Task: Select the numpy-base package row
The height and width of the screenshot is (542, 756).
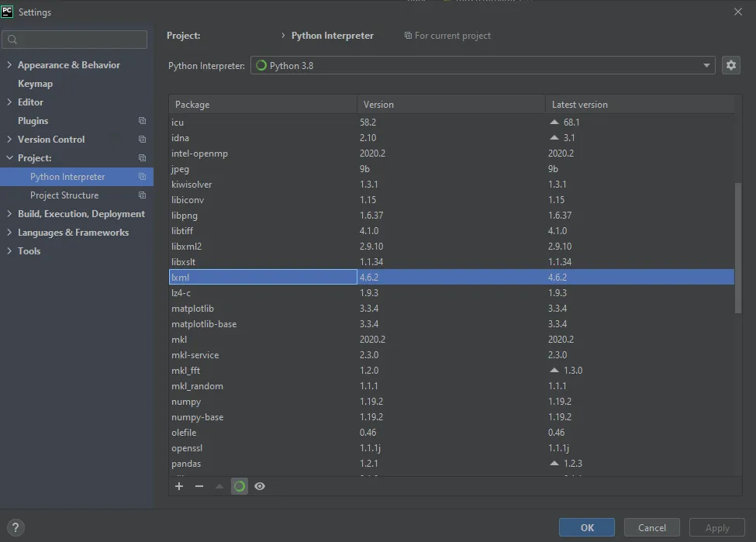Action: [452, 417]
